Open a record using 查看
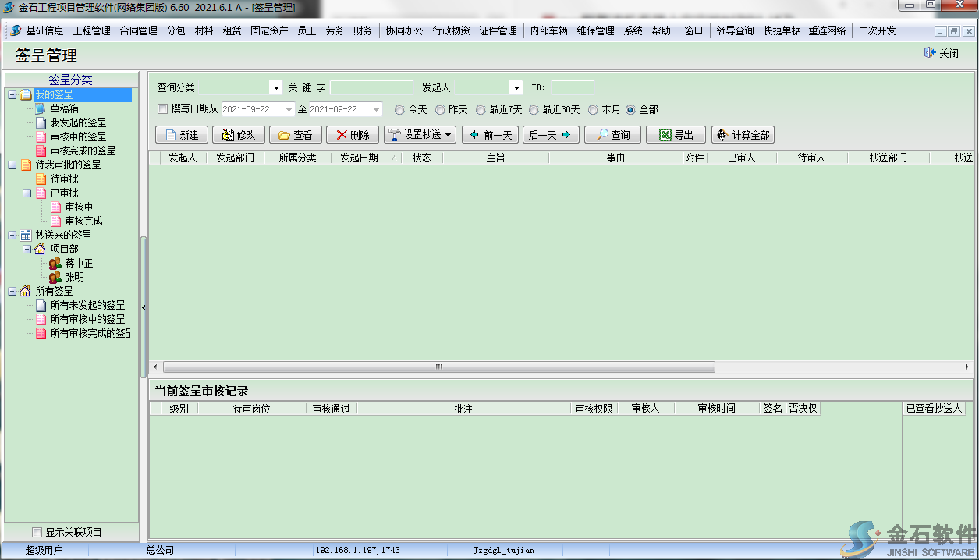Viewport: 979px width, 560px height. (x=293, y=134)
